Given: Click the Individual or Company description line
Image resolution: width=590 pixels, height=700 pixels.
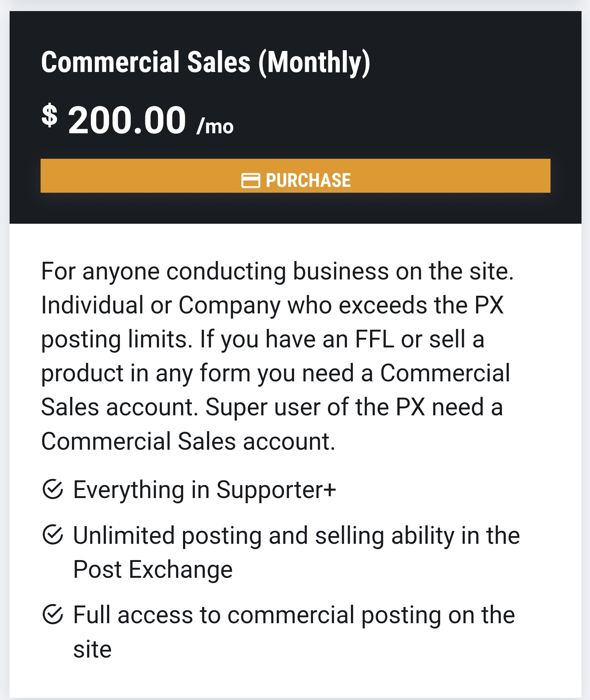Looking at the screenshot, I should [x=272, y=305].
